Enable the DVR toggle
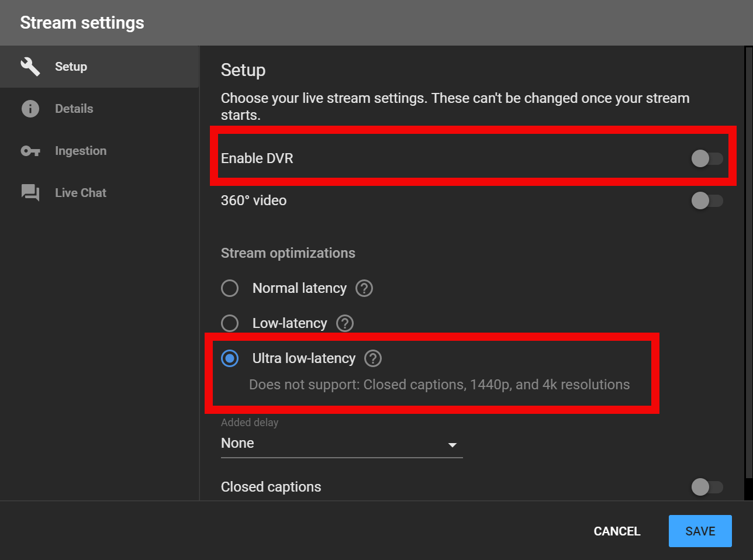 (x=706, y=158)
